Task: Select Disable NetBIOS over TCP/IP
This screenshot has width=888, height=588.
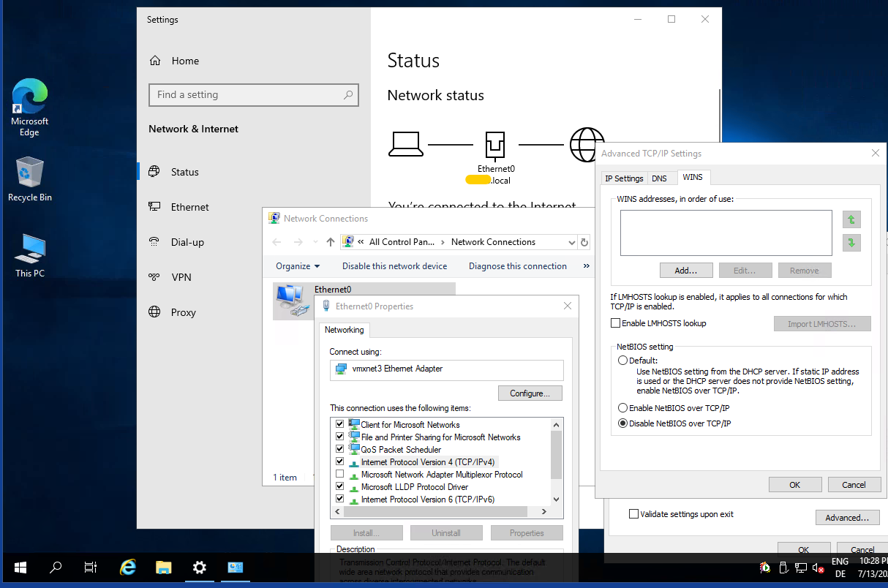Action: click(623, 423)
